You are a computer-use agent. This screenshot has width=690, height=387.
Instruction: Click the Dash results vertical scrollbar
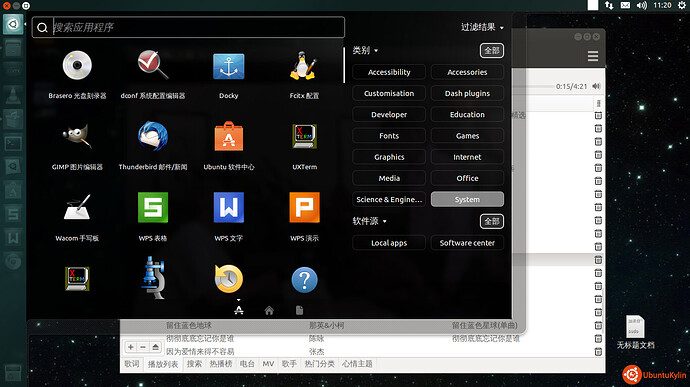click(x=344, y=65)
